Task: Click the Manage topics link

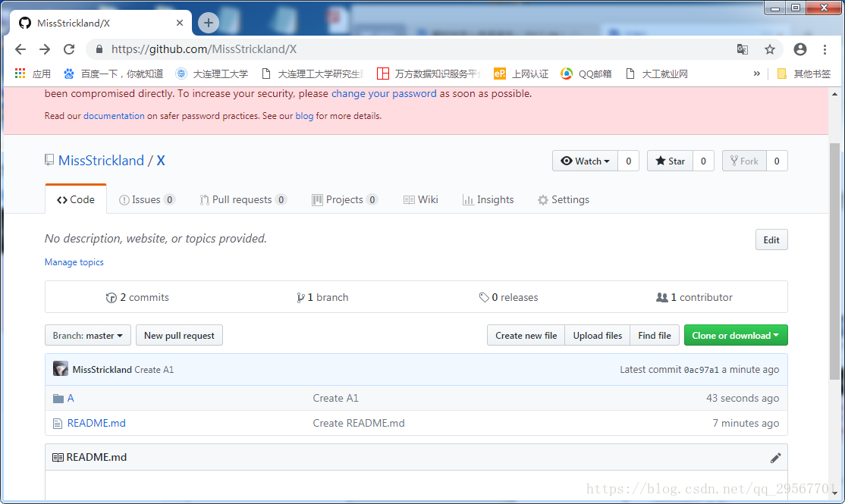Action: (74, 262)
